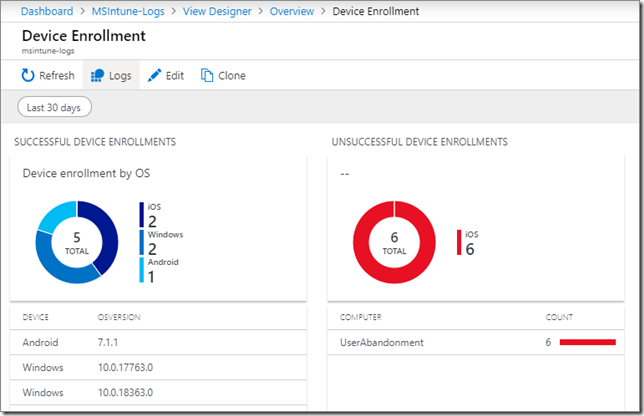The height and width of the screenshot is (416, 644).
Task: Open the Last 30 days time range filter
Action: (x=54, y=107)
